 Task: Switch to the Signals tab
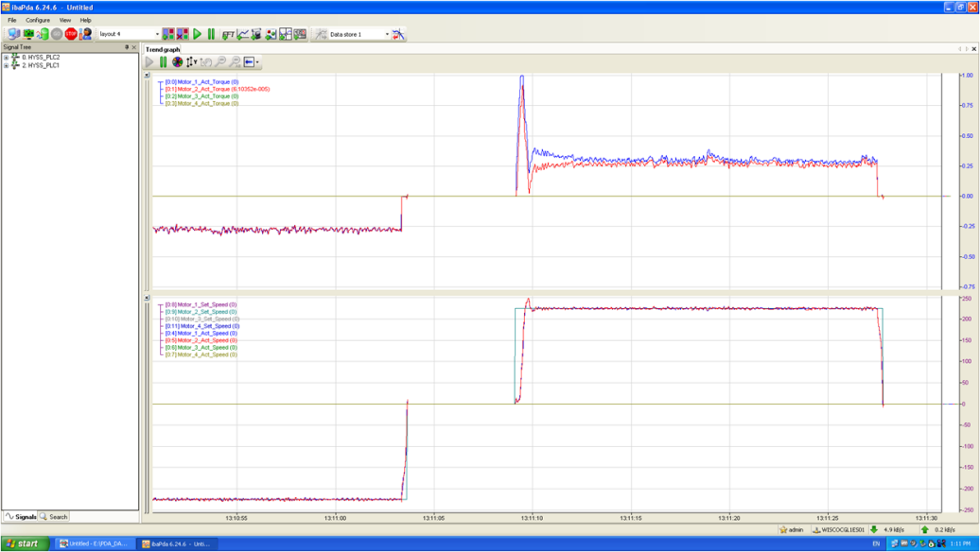click(x=21, y=516)
